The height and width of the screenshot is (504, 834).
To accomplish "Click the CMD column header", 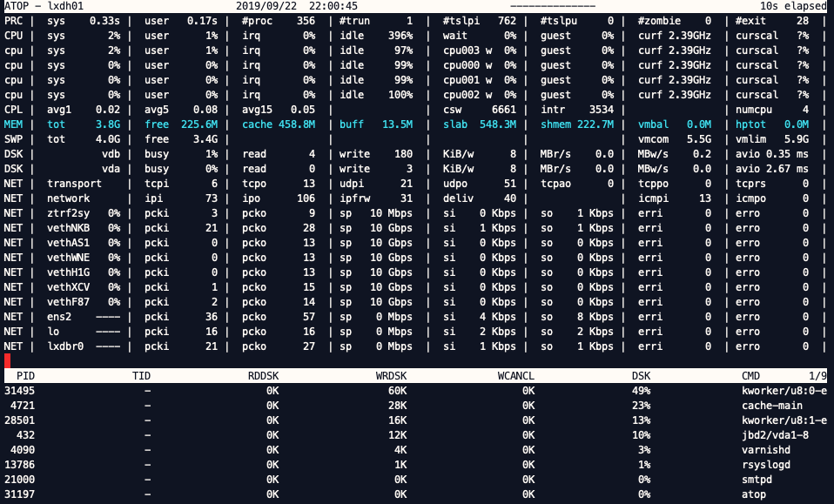I will (750, 376).
